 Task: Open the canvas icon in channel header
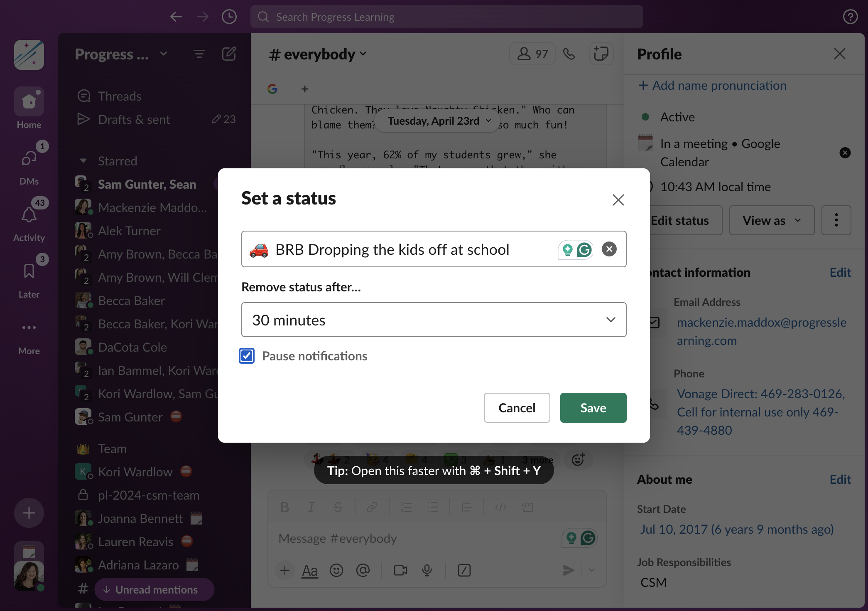(x=601, y=54)
